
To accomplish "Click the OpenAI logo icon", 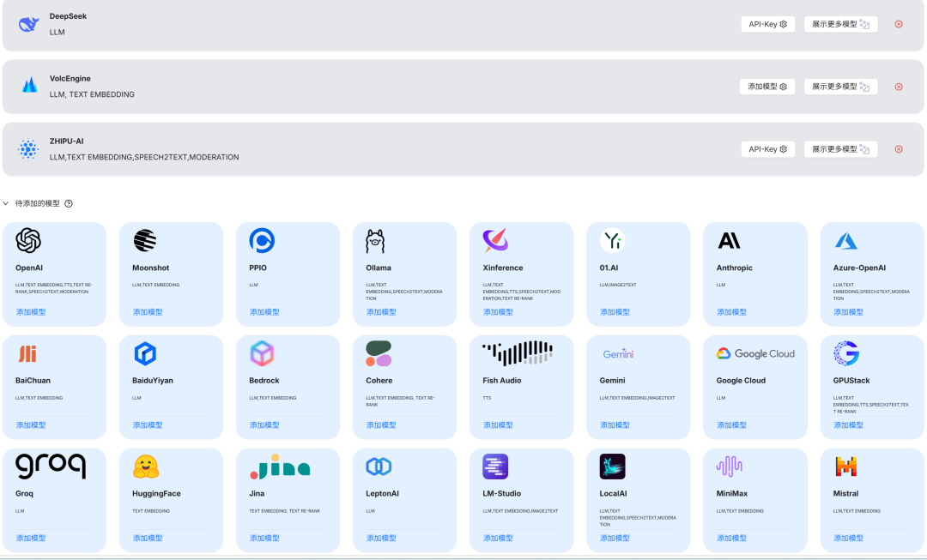I will [x=28, y=241].
